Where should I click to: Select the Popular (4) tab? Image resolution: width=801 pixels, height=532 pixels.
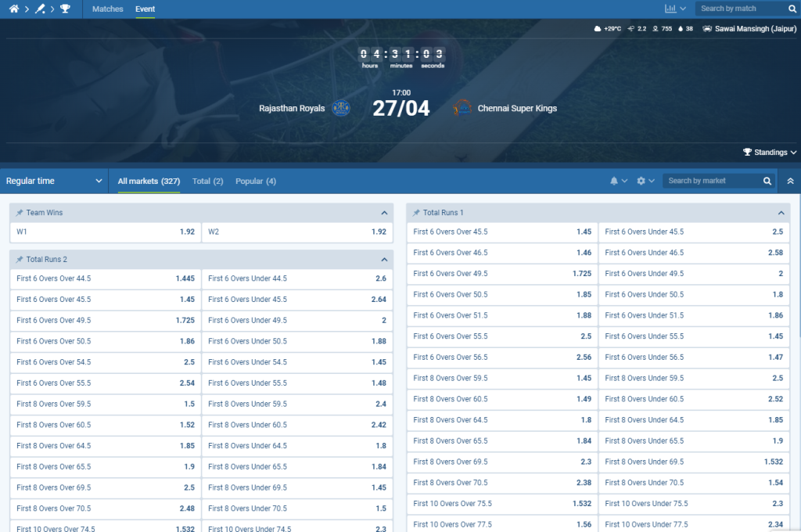coord(256,181)
